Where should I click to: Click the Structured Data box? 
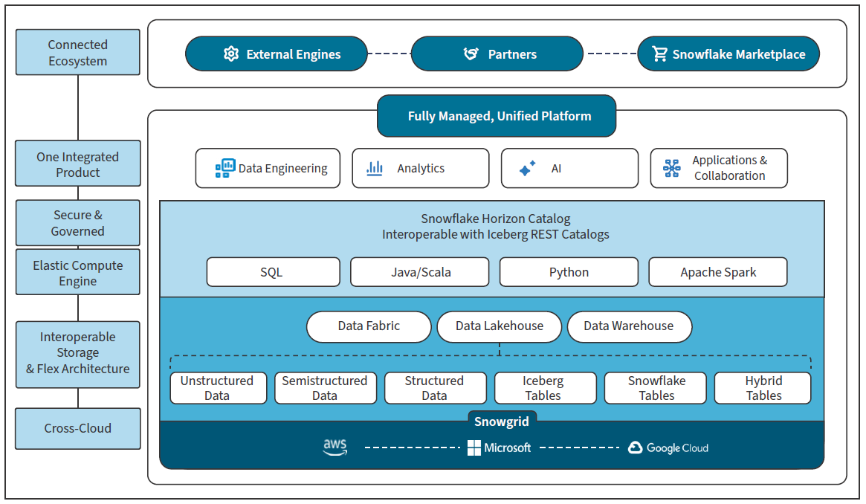pos(435,388)
